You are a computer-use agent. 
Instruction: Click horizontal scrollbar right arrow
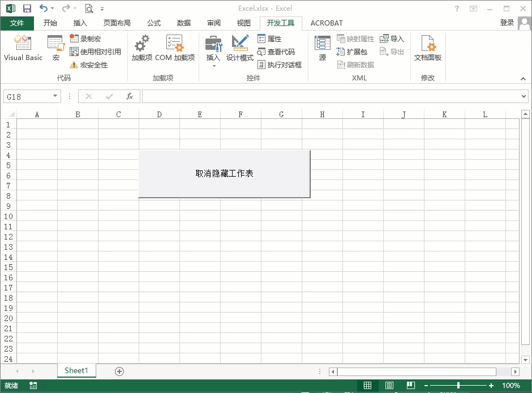[516, 371]
